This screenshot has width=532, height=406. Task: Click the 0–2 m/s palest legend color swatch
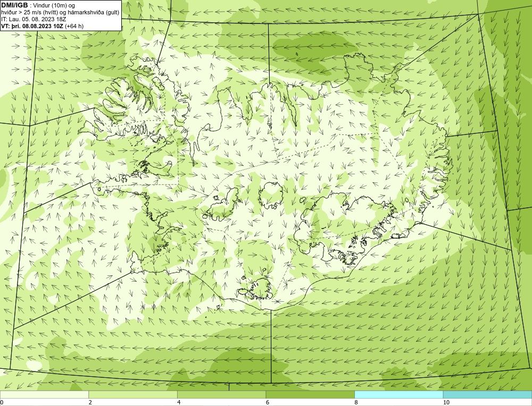[45, 394]
